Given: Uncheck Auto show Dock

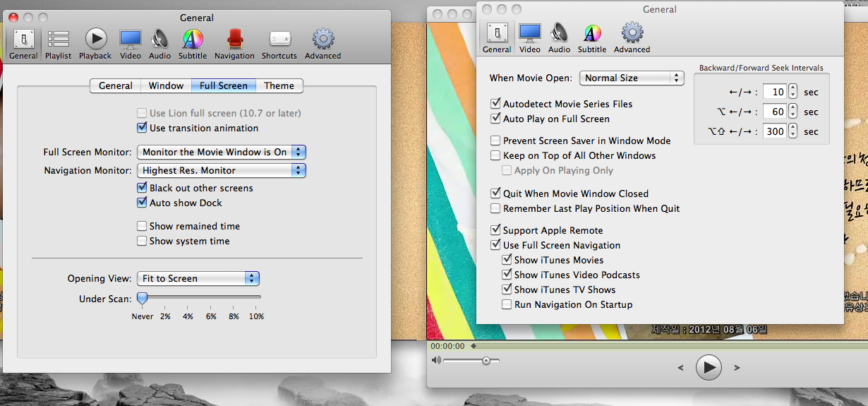Looking at the screenshot, I should (x=143, y=203).
